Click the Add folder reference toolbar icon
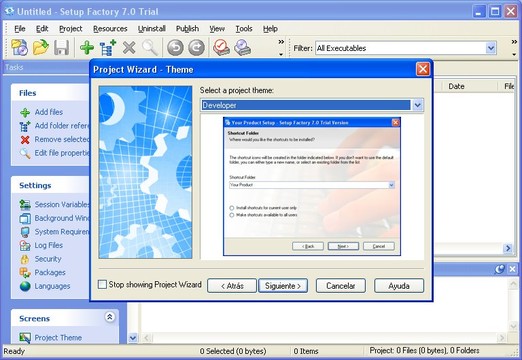 [x=108, y=48]
